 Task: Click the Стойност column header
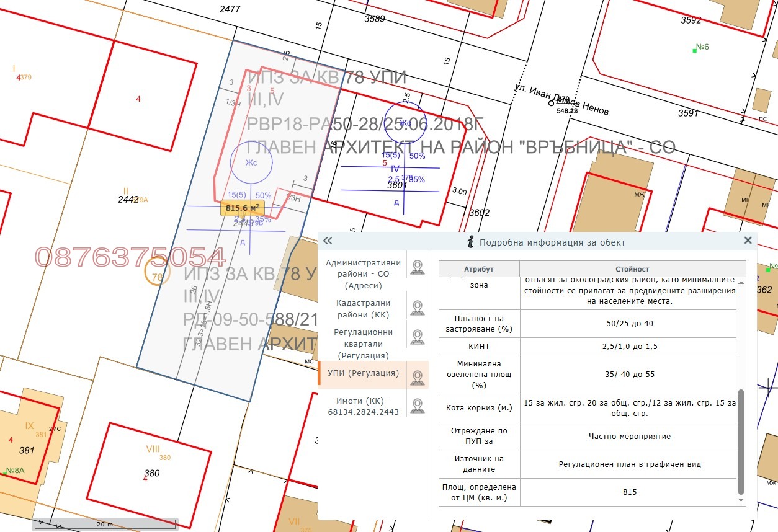click(632, 269)
